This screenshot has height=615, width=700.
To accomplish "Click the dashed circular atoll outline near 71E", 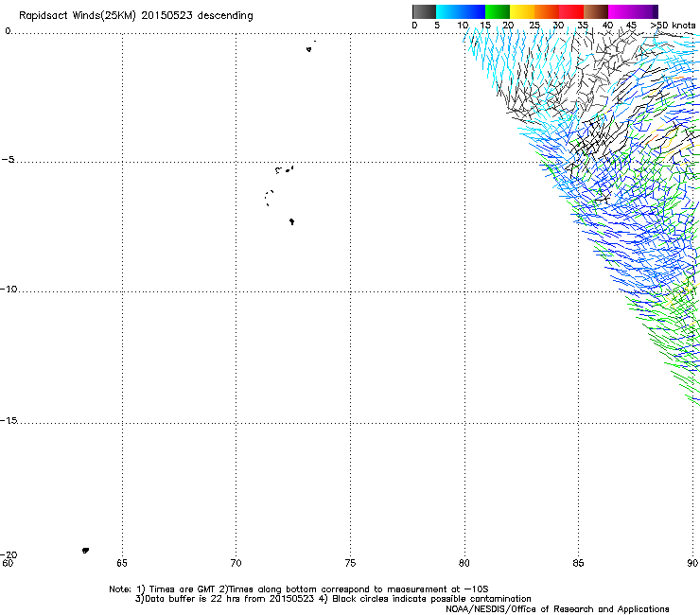I will coord(269,198).
